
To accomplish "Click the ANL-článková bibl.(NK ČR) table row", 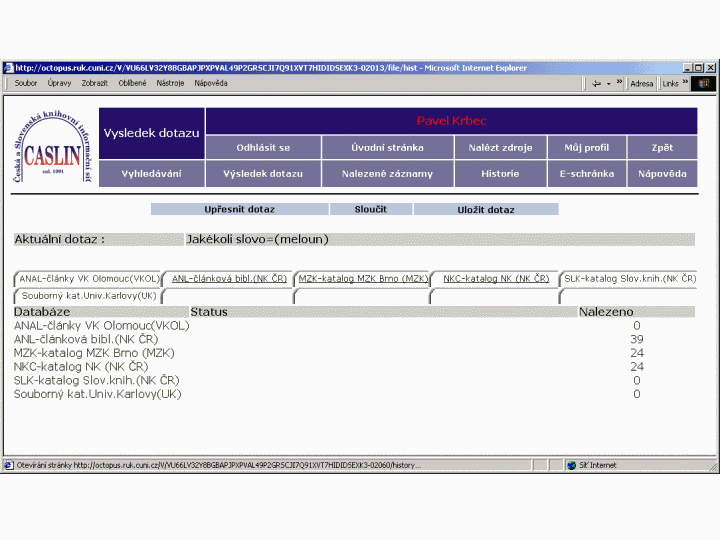I will (x=354, y=339).
